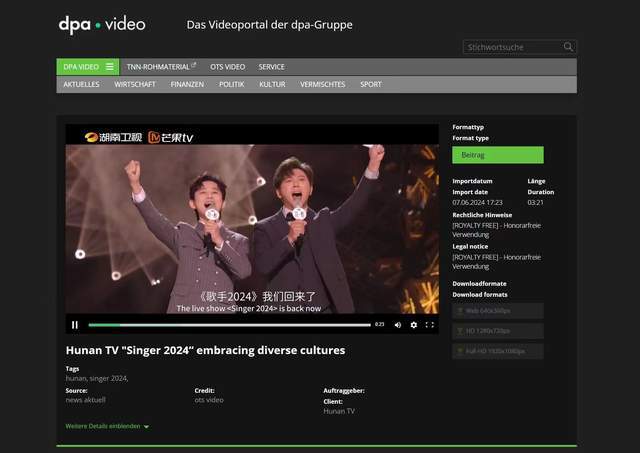Seek along the video progress bar
Screen dimensions: 640x453
coord(229,325)
